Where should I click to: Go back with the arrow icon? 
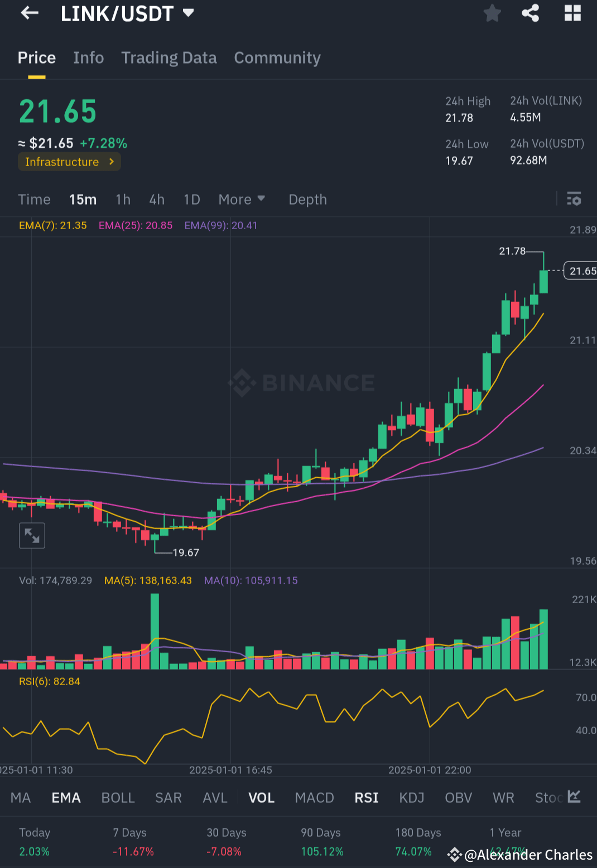29,13
